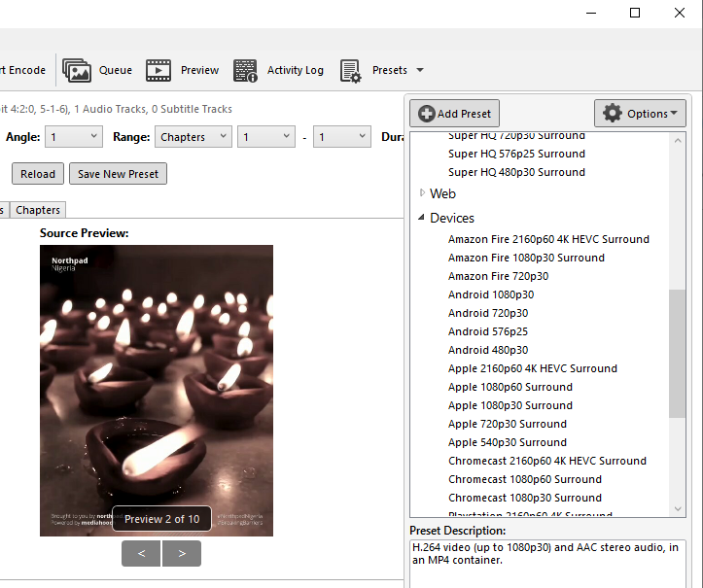
Task: Close the HandBrake window
Action: point(680,13)
